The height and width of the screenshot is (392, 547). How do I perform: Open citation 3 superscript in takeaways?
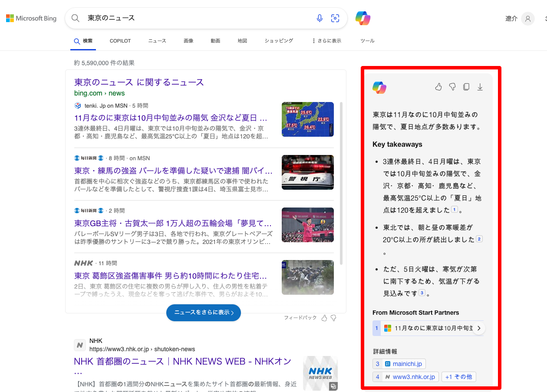pyautogui.click(x=422, y=293)
